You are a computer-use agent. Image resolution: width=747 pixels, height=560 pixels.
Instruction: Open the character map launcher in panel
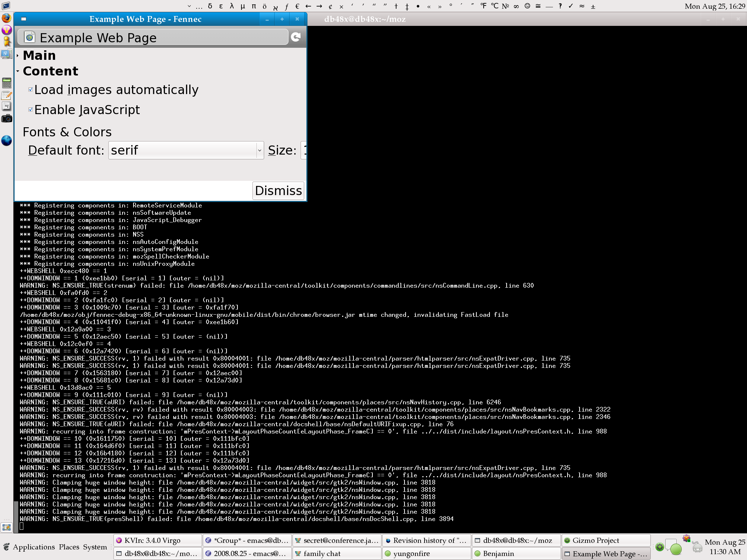[x=7, y=106]
